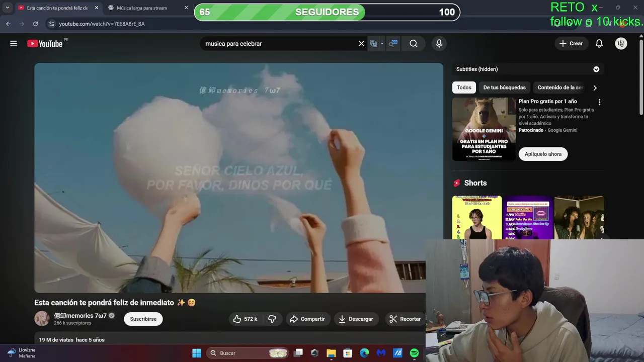Go back in browser history
Viewport: 644px width, 362px height.
(x=8, y=24)
